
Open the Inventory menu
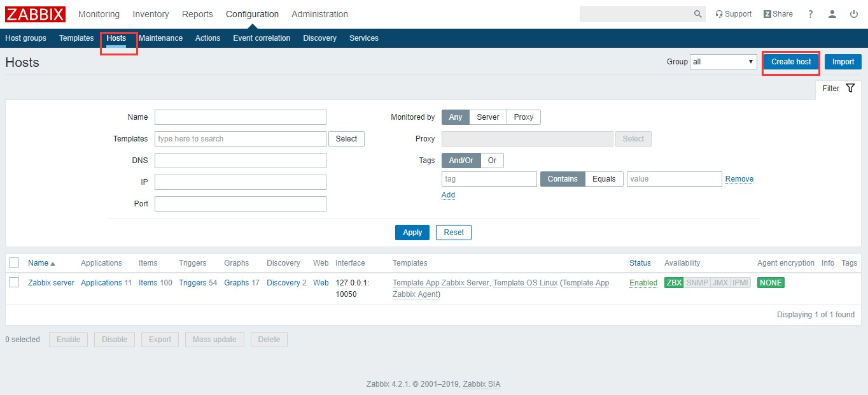(151, 14)
